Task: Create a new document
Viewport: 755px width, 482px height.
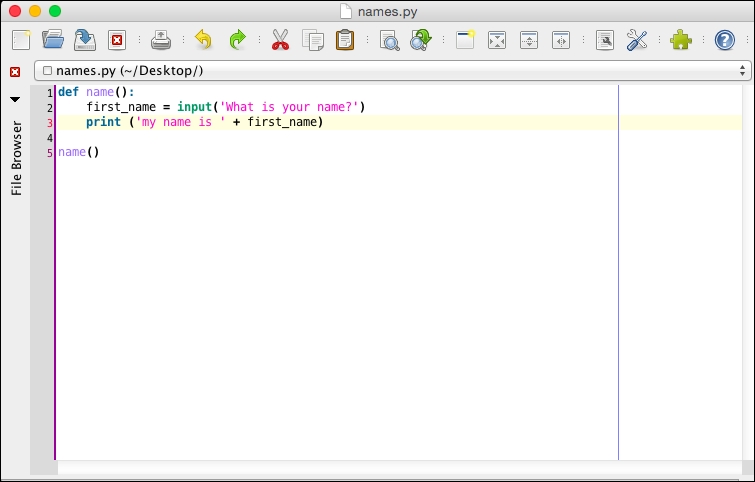Action: pos(21,40)
